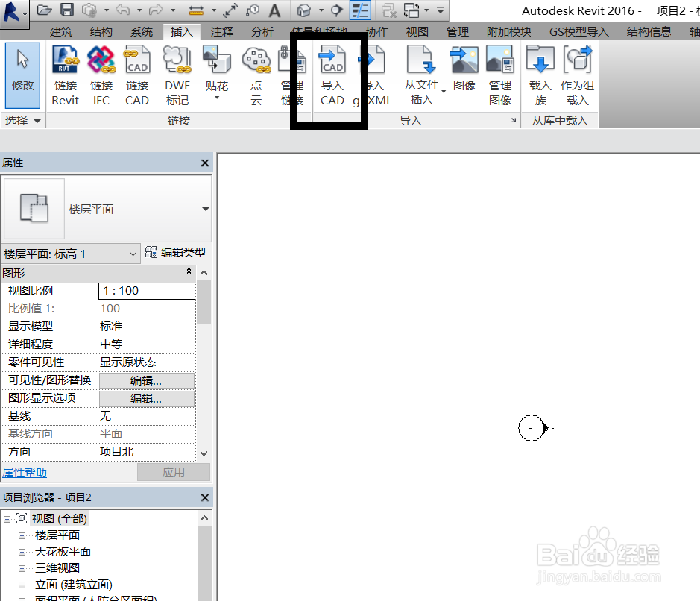
Task: Click Link CAD icon
Action: tap(137, 76)
